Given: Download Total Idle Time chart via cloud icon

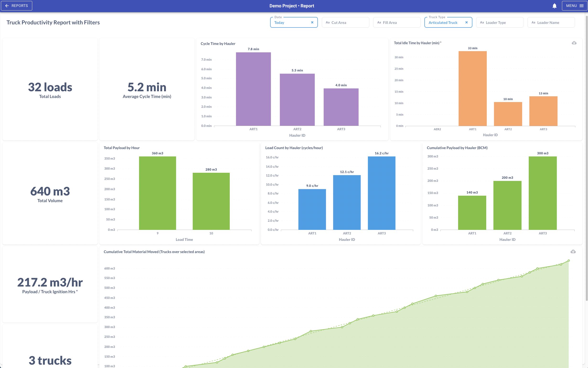Looking at the screenshot, I should coord(574,43).
